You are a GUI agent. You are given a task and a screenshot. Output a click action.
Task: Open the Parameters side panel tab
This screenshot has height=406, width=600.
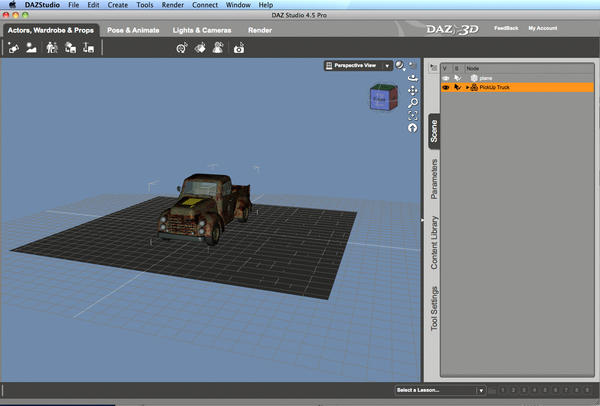pos(434,179)
